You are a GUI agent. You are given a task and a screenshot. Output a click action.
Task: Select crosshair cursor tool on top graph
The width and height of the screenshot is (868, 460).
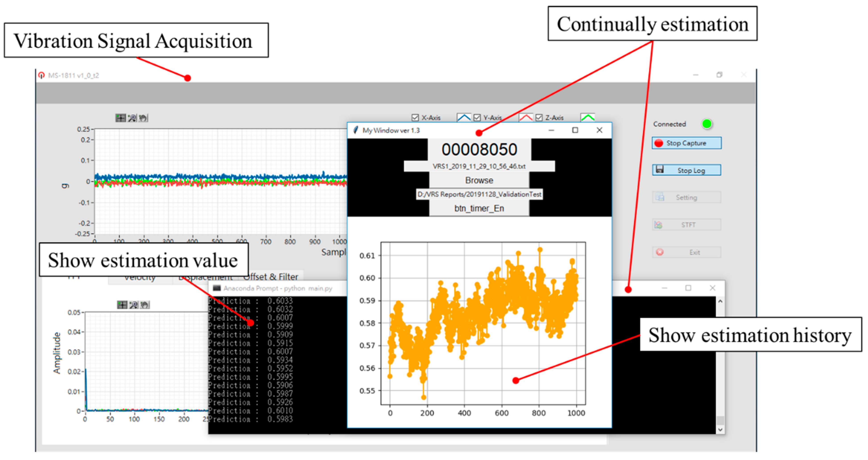tap(120, 118)
